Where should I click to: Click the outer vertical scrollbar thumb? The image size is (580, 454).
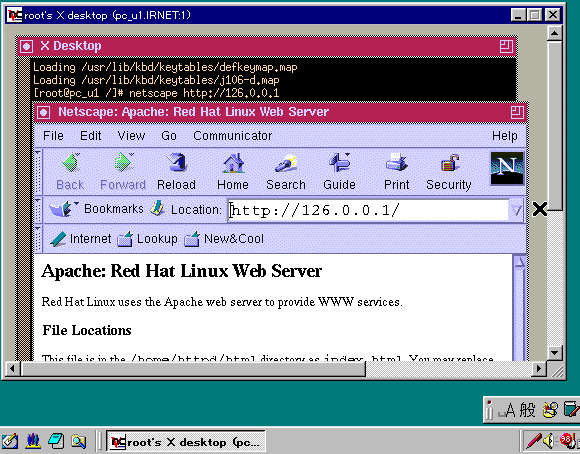[x=554, y=126]
